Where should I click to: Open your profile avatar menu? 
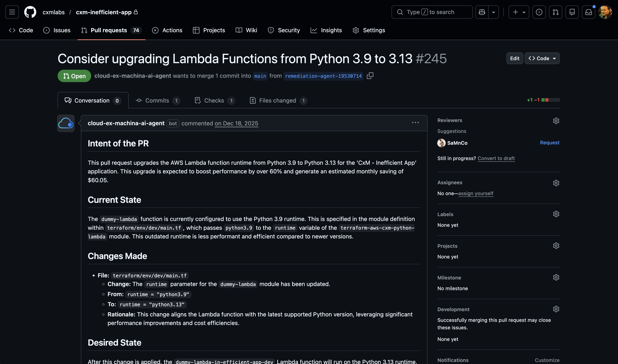tap(605, 12)
